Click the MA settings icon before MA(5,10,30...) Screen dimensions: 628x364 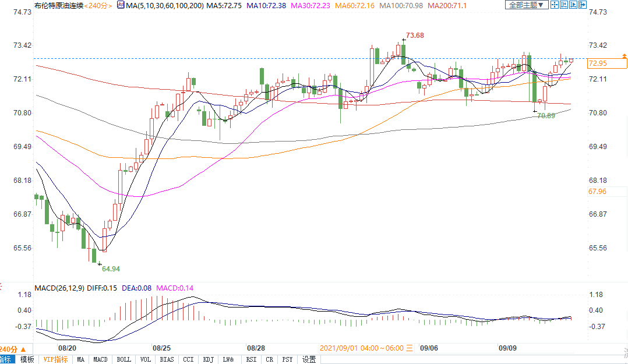(x=120, y=5)
